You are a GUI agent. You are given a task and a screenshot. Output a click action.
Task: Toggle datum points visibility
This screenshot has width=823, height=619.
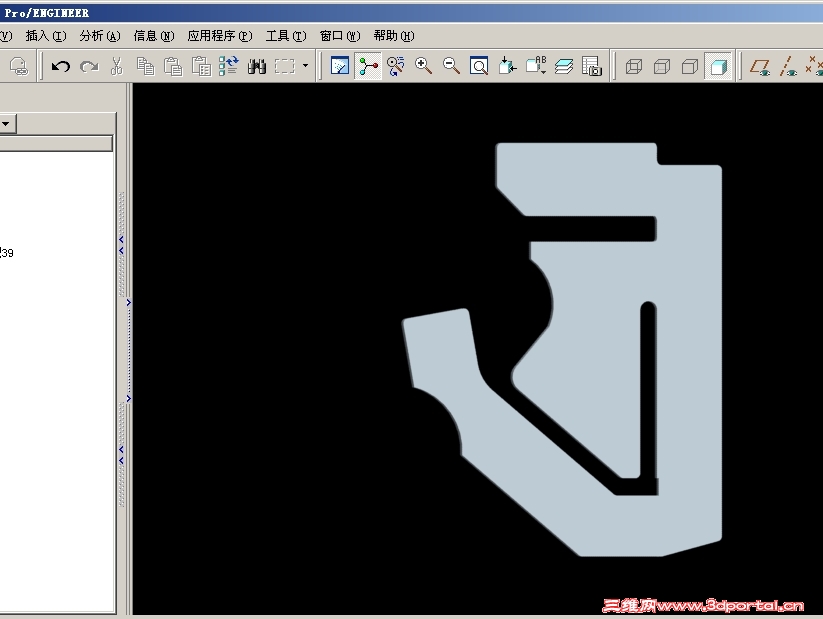click(x=815, y=67)
